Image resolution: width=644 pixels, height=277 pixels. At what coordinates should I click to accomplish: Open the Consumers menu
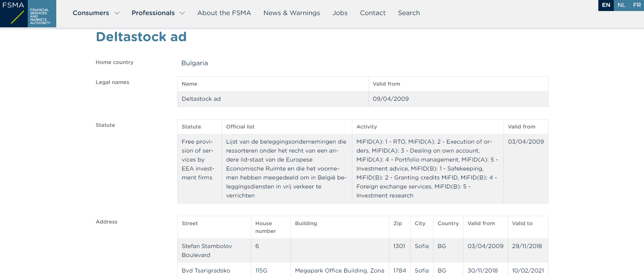click(x=91, y=13)
